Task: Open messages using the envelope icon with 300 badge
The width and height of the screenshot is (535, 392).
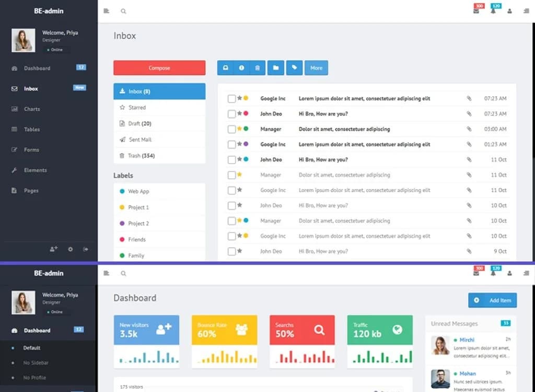Action: tap(476, 10)
